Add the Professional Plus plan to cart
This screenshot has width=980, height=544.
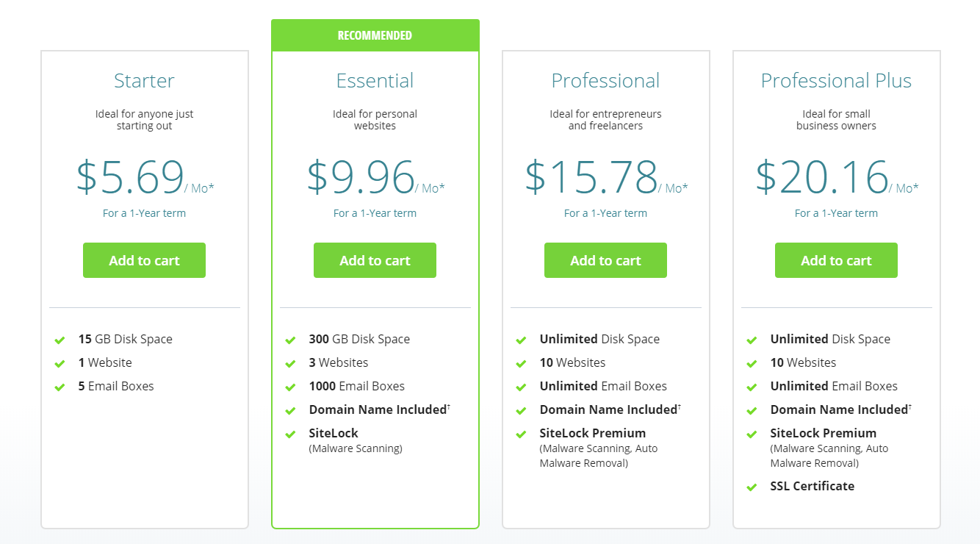[836, 260]
